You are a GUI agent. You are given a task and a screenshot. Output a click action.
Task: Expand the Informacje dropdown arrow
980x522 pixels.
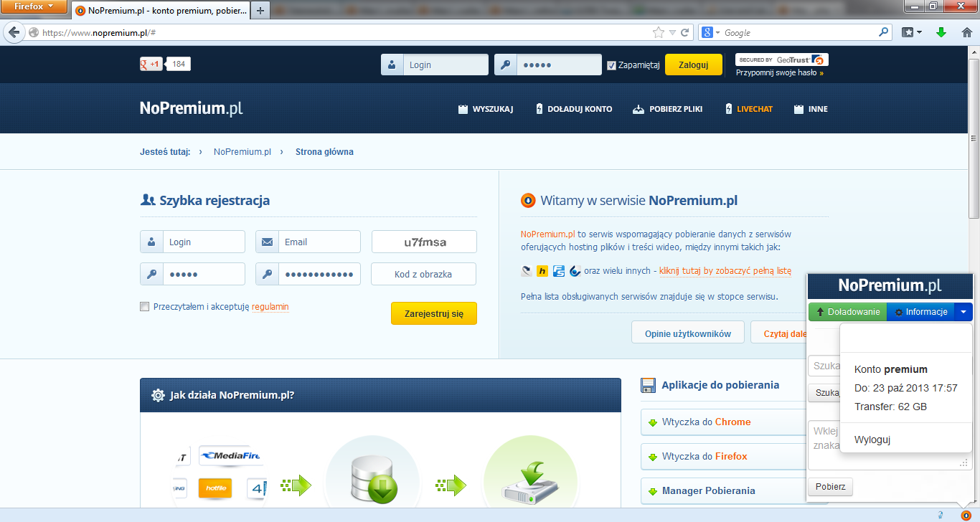coord(963,312)
